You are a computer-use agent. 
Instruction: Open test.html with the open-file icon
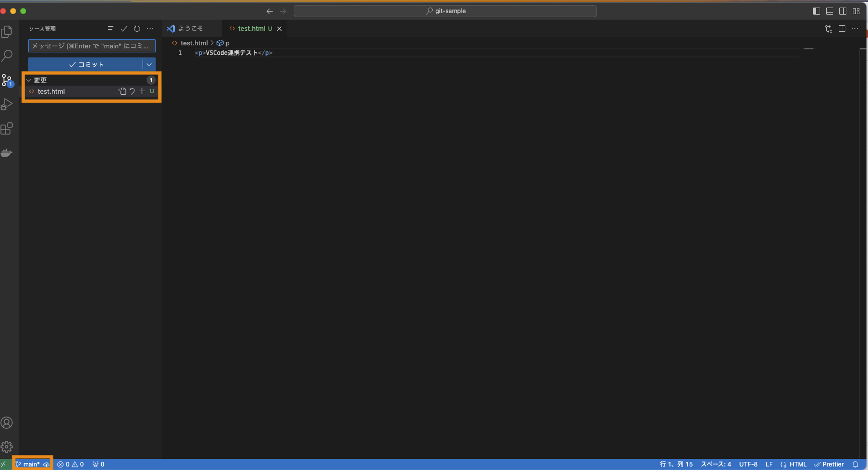coord(122,91)
